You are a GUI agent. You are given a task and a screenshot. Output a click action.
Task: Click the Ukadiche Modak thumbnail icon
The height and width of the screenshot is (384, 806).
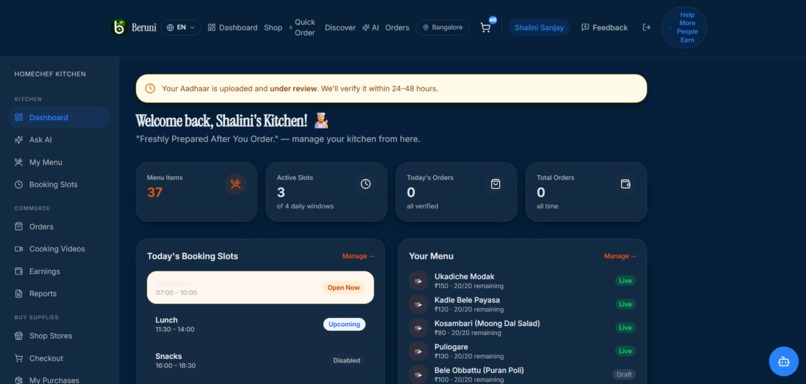418,281
